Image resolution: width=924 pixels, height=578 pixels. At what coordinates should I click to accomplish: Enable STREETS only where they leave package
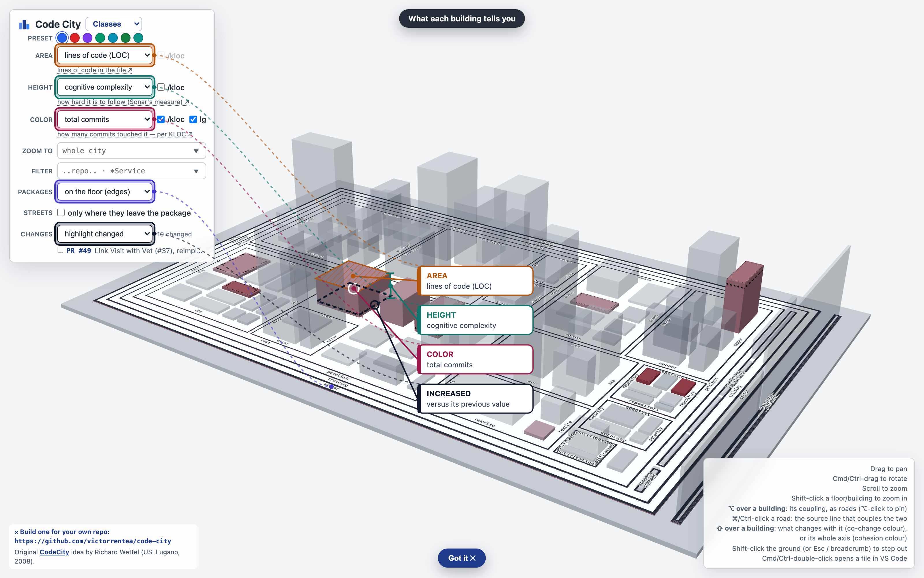[61, 212]
